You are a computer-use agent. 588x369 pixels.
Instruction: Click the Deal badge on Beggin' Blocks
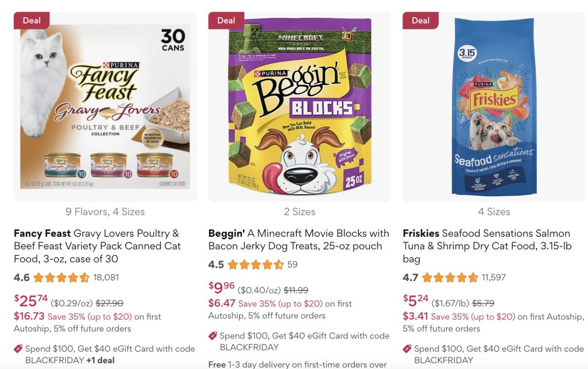click(226, 21)
